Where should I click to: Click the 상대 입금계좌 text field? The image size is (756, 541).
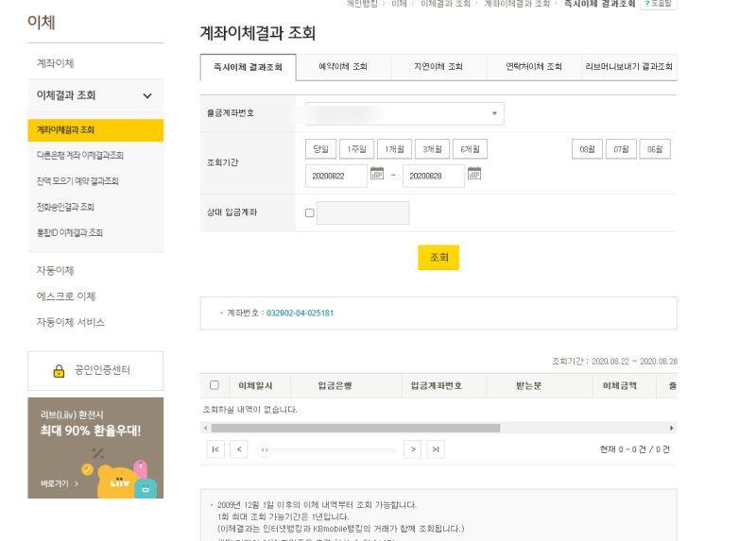(x=363, y=213)
